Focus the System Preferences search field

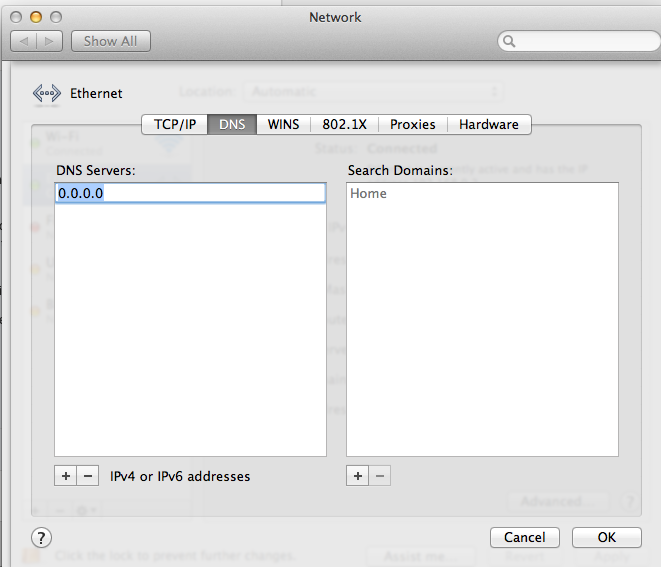point(578,41)
